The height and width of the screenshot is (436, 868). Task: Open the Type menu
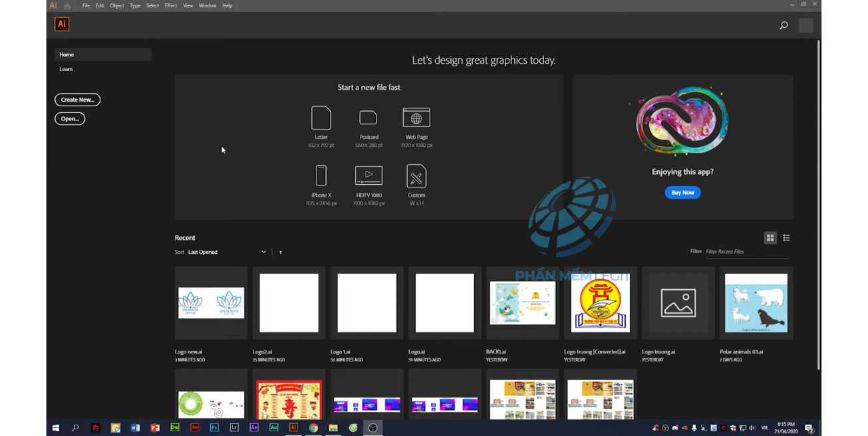point(135,5)
